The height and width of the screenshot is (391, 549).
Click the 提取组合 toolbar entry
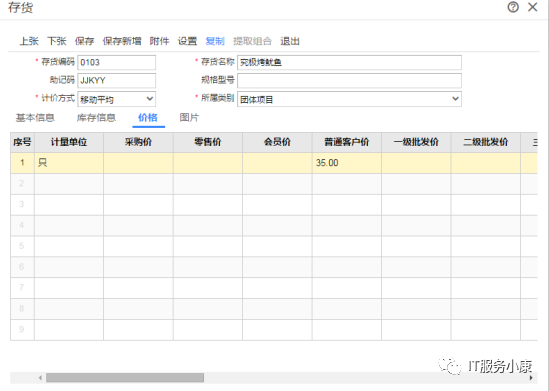[x=252, y=41]
